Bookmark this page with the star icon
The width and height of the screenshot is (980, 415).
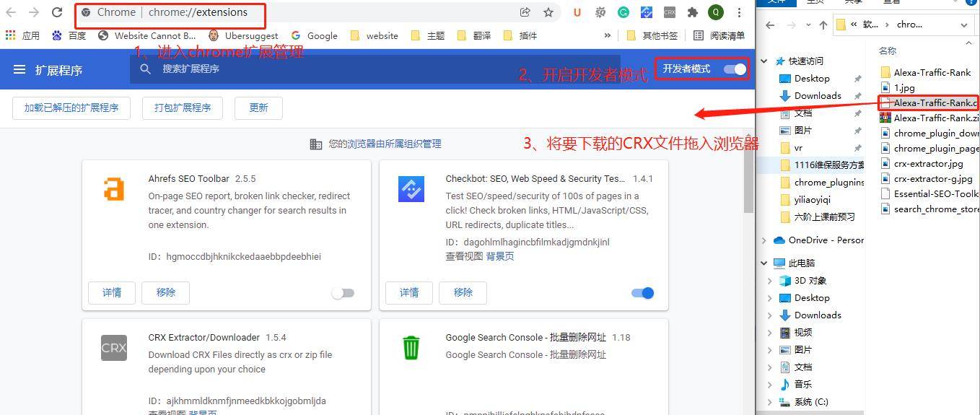[x=548, y=12]
